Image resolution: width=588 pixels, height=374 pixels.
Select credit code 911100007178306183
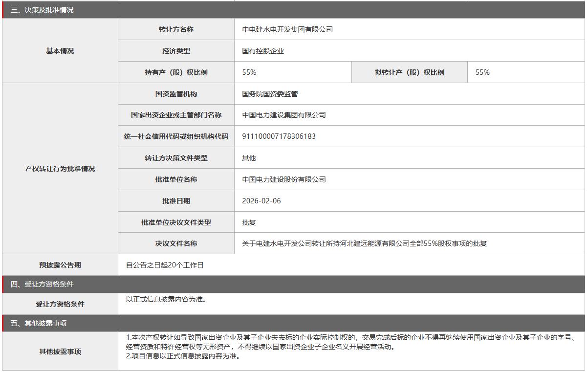[x=279, y=136]
